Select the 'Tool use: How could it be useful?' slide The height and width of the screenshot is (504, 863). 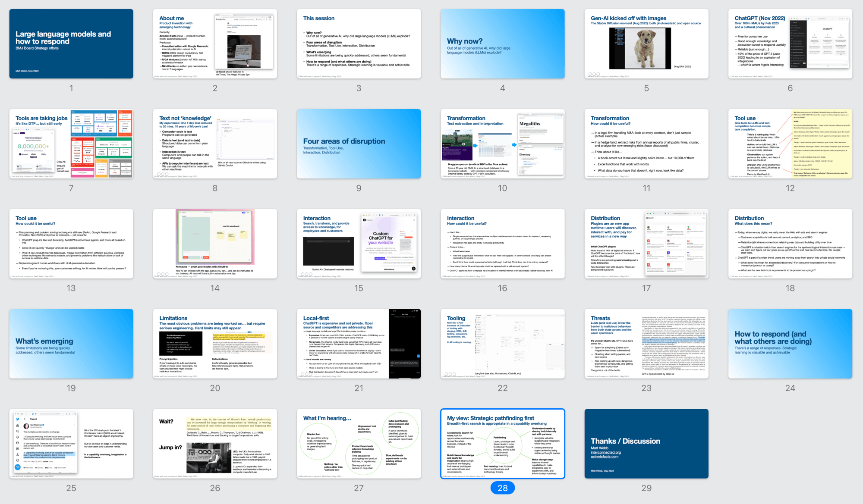click(71, 244)
